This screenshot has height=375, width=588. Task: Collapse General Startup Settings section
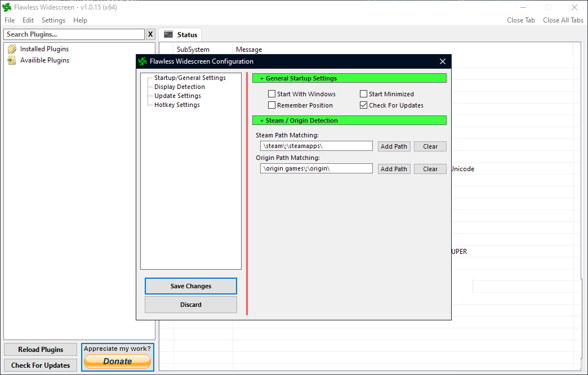(x=349, y=78)
